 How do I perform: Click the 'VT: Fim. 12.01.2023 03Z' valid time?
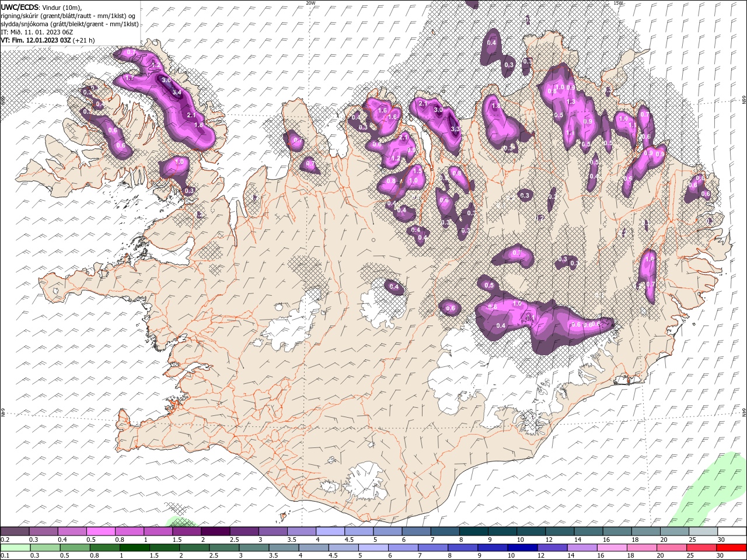point(36,40)
